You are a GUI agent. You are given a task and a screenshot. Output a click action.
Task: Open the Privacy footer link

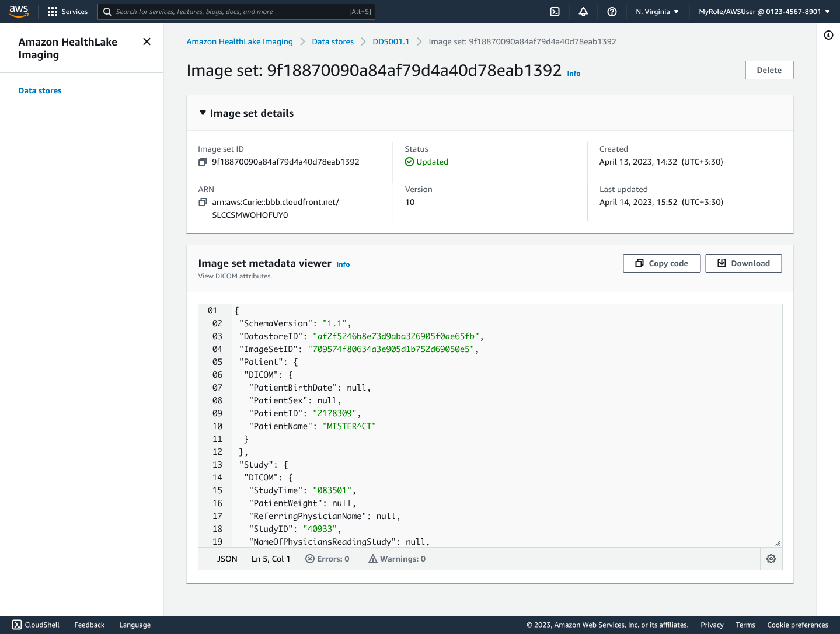click(712, 625)
